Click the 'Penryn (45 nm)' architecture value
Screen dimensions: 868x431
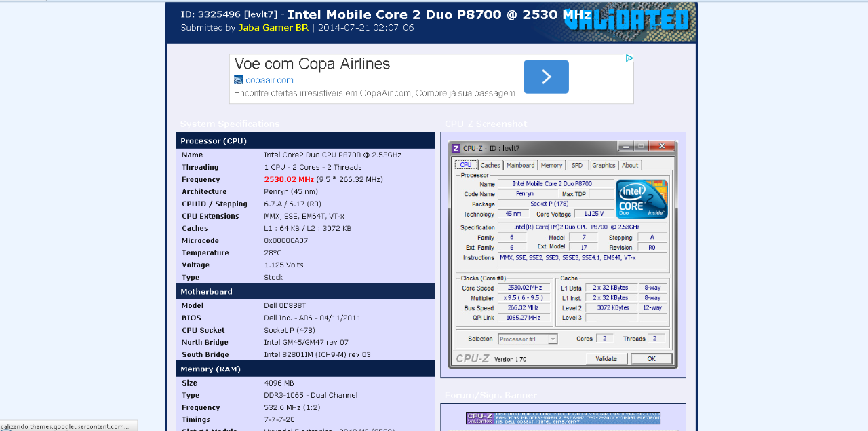point(291,191)
